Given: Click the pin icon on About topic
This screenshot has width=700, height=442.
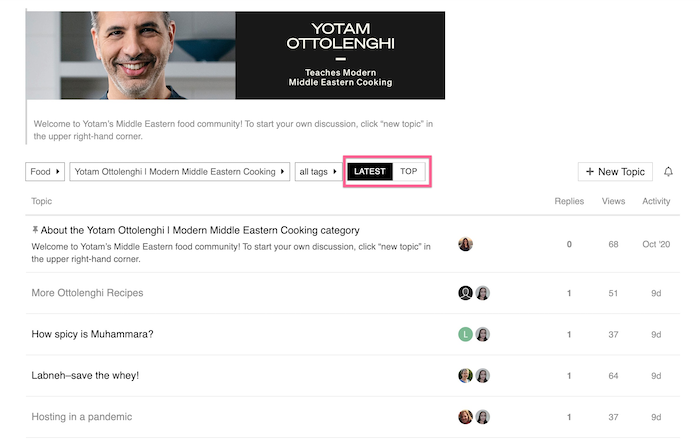Looking at the screenshot, I should (35, 230).
